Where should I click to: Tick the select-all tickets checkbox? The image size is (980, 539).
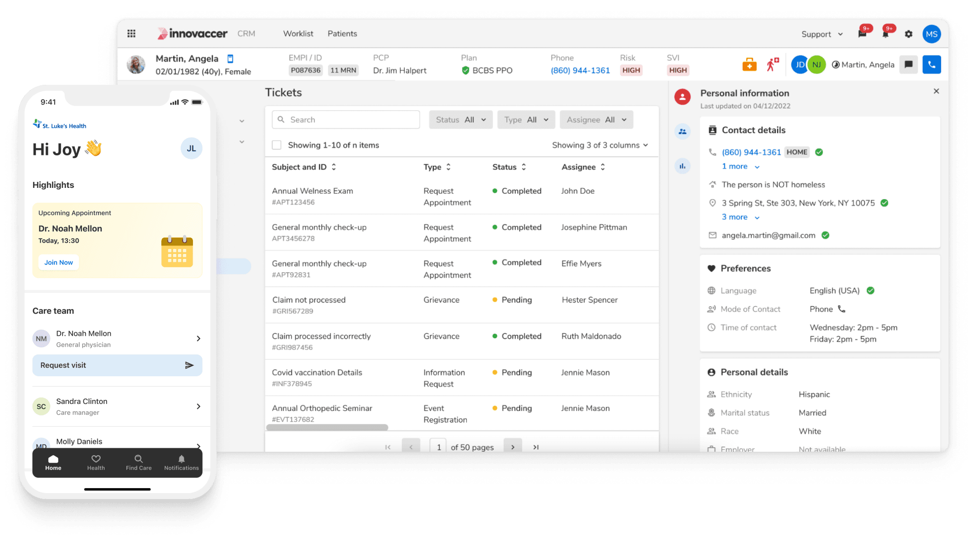(x=277, y=145)
